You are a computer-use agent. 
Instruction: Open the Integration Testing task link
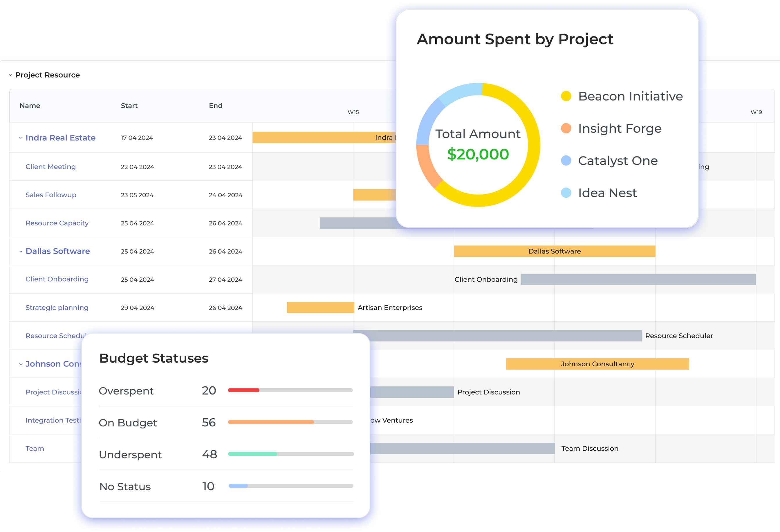coord(53,420)
